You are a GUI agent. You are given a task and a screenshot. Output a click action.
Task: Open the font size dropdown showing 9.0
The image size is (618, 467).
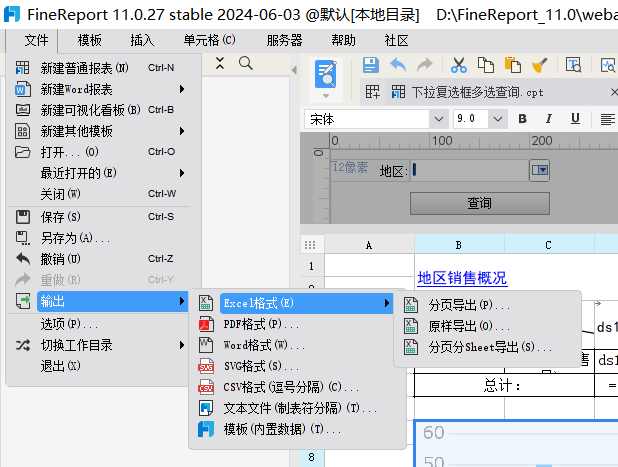[x=498, y=119]
